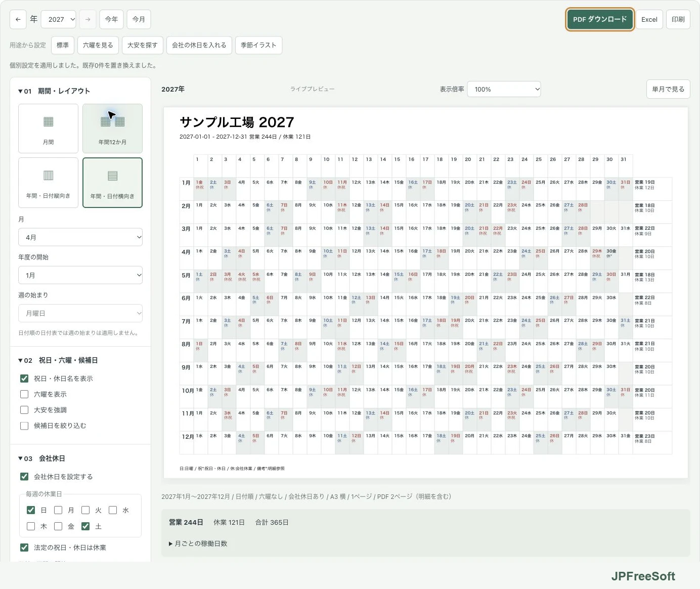Apply the 大安を探す preset
Viewport: 700px width, 589px height.
coord(143,45)
